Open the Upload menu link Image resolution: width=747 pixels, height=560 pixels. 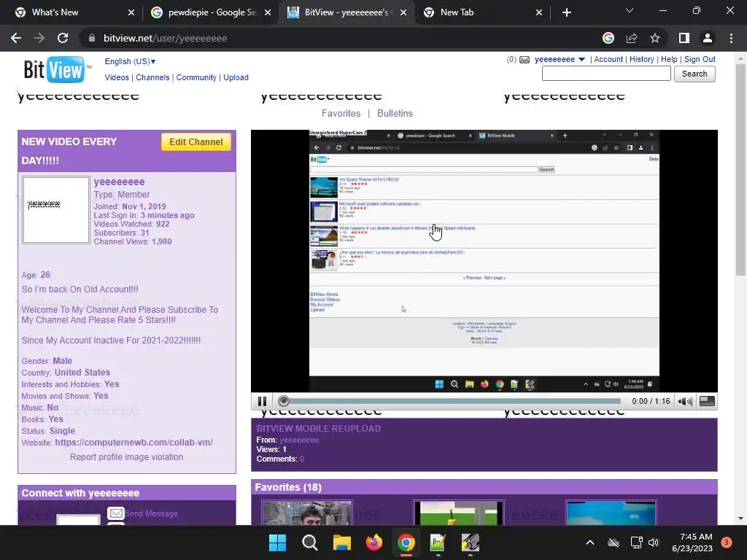(x=236, y=77)
